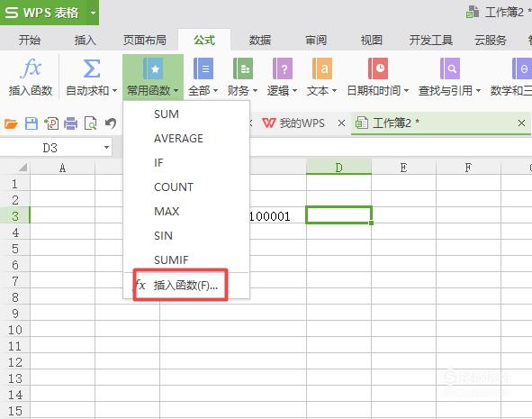Image resolution: width=532 pixels, height=419 pixels.
Task: Open the name box dropdown arrow
Action: point(106,148)
